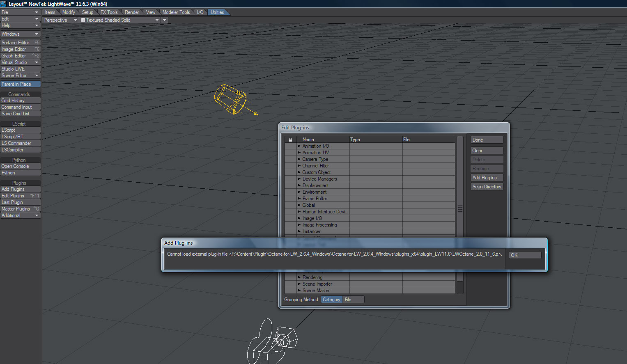The width and height of the screenshot is (627, 364).
Task: Click Save Cmd List
Action: [x=20, y=114]
